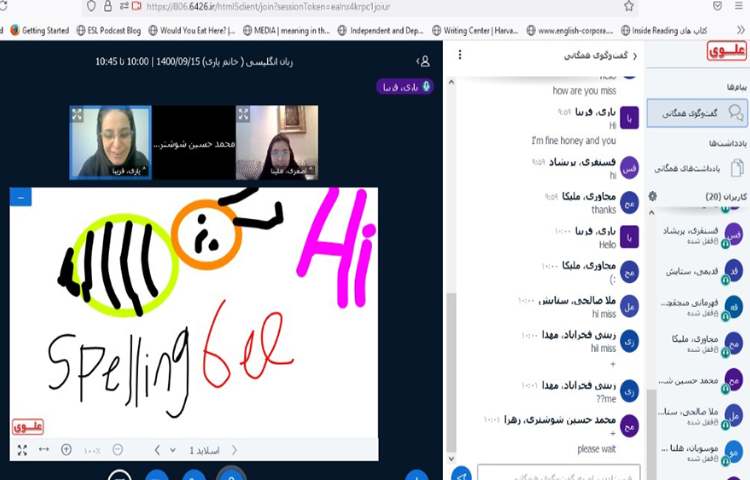Screen dimensions: 750x480
Task: Toggle the user list panel icon
Action: click(423, 61)
